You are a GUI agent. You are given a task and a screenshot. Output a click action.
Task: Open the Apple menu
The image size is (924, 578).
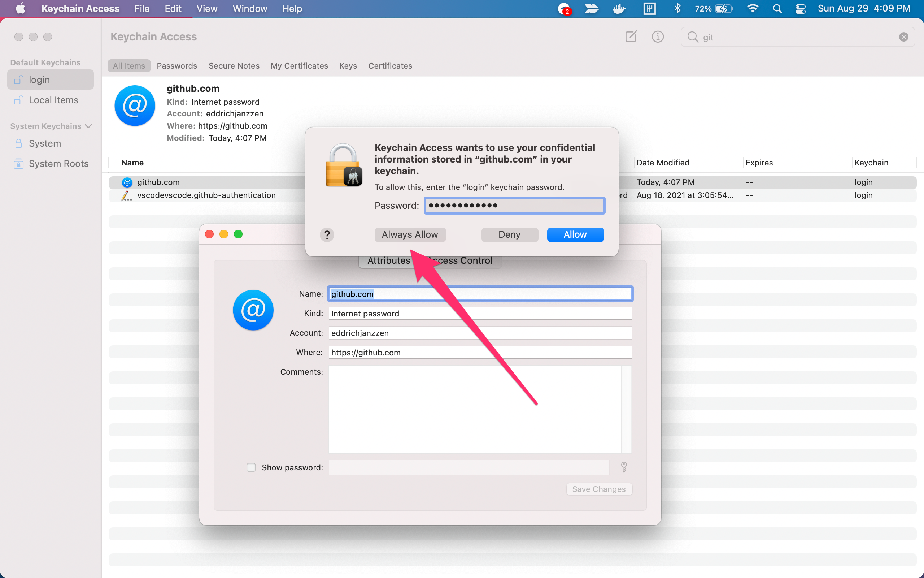tap(21, 8)
